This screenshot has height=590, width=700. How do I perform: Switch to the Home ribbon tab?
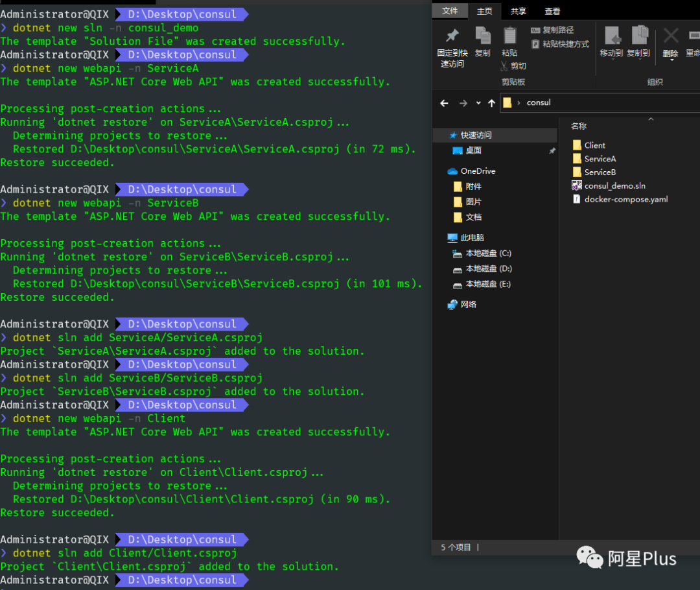pyautogui.click(x=484, y=11)
